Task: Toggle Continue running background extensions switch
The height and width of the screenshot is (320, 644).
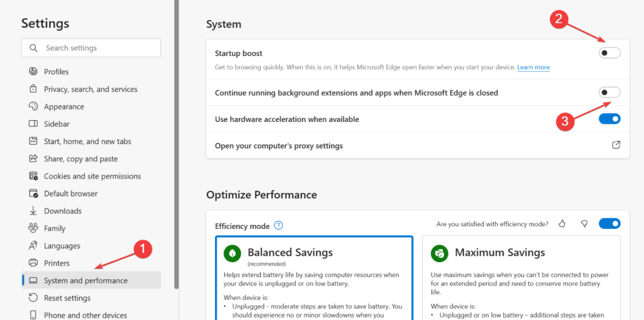Action: pyautogui.click(x=609, y=92)
